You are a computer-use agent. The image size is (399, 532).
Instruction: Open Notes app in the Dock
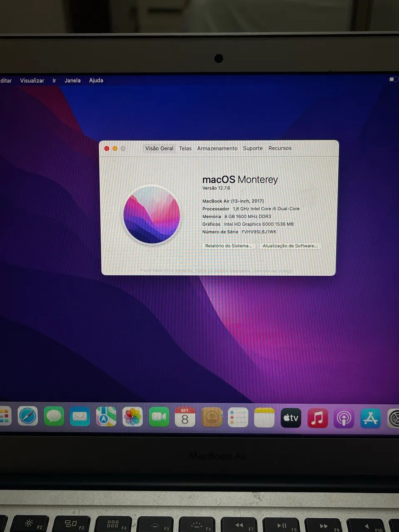tap(264, 417)
